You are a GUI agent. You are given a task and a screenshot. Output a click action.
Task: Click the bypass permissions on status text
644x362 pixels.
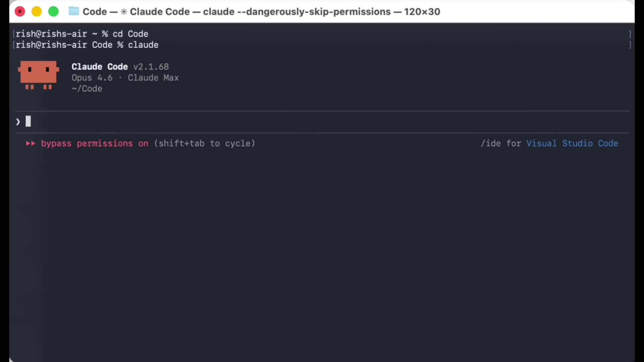94,143
